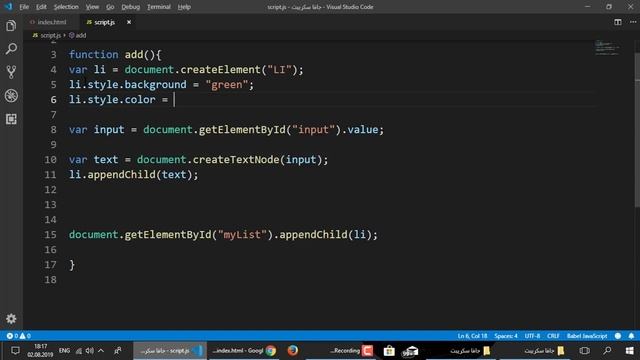Click the function keyword on line 3
This screenshot has height=360, width=640.
(93, 54)
